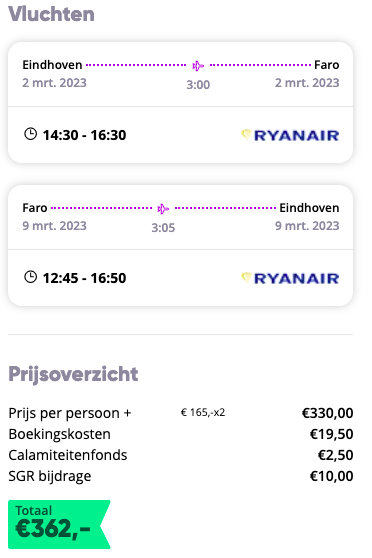The width and height of the screenshot is (372, 558).
Task: Select the Vluchten heading
Action: pos(51,14)
